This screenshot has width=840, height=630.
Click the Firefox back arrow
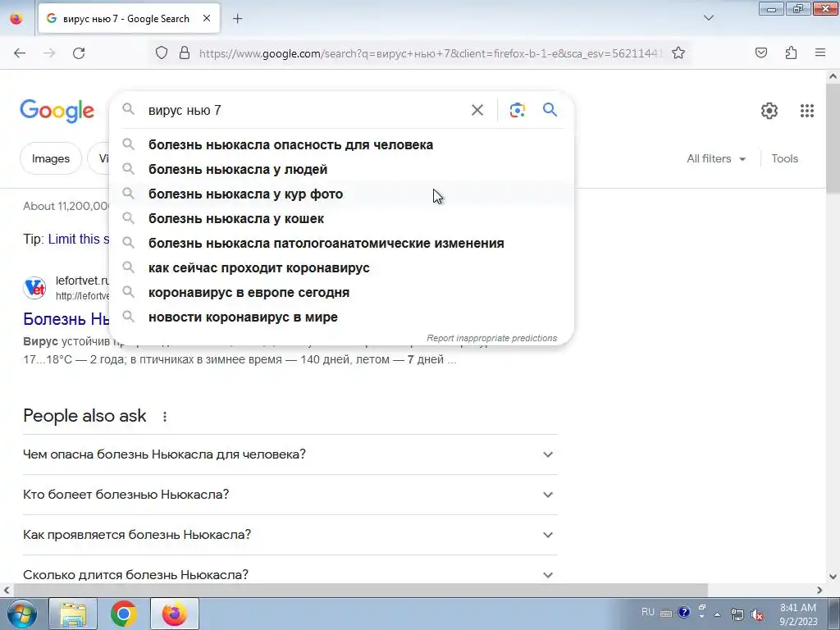20,53
